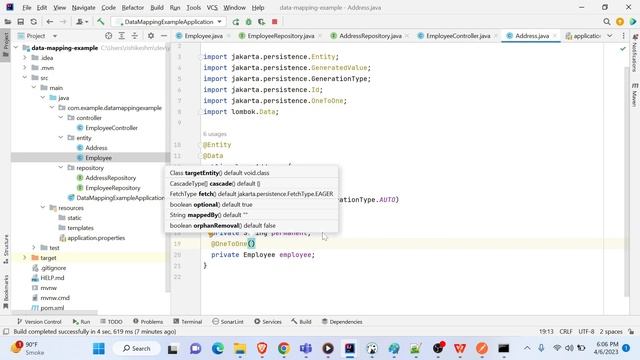The height and width of the screenshot is (360, 640).
Task: Choose cascade() from completion popup
Action: click(251, 184)
